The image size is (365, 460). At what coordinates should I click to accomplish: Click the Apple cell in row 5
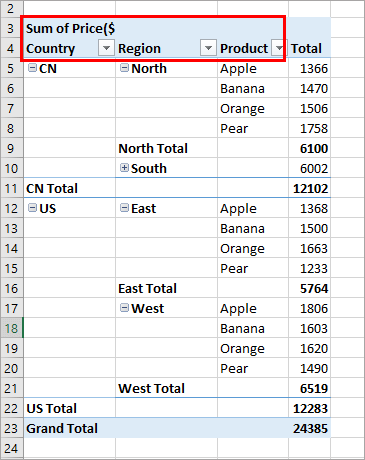coord(253,68)
